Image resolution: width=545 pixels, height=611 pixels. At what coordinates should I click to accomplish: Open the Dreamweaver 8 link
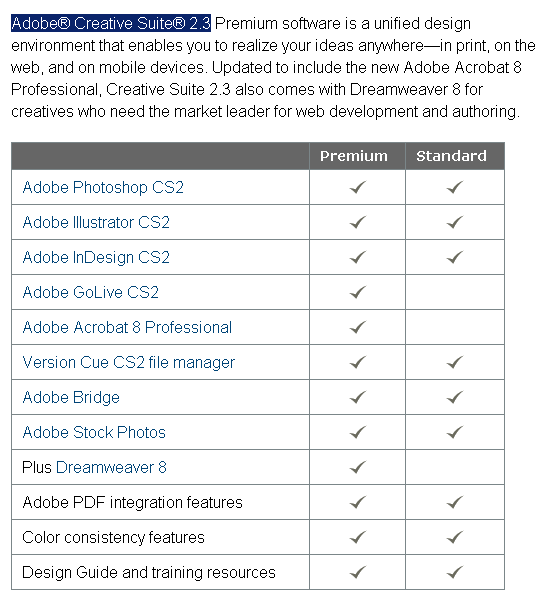point(111,467)
